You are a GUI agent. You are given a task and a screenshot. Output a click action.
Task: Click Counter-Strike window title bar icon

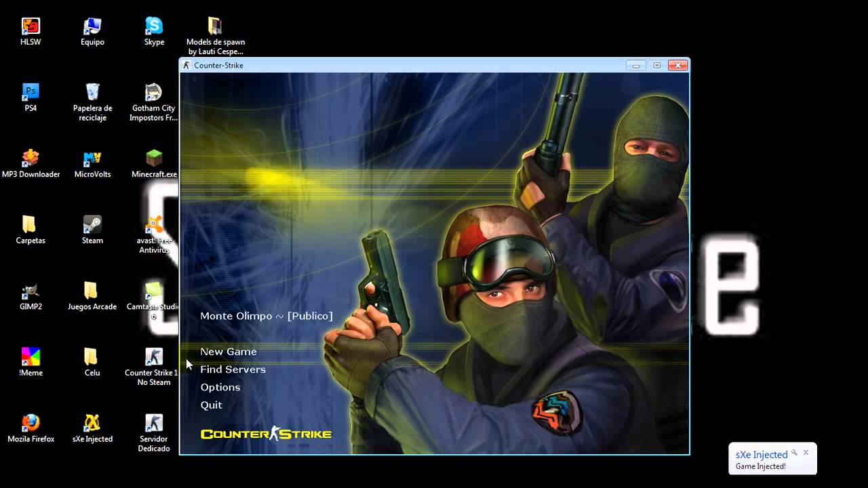tap(186, 65)
